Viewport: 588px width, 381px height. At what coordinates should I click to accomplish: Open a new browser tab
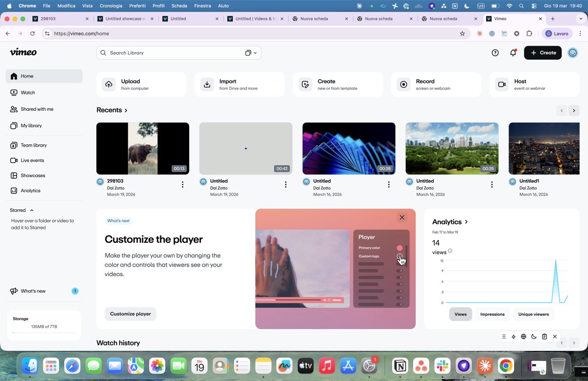point(553,19)
